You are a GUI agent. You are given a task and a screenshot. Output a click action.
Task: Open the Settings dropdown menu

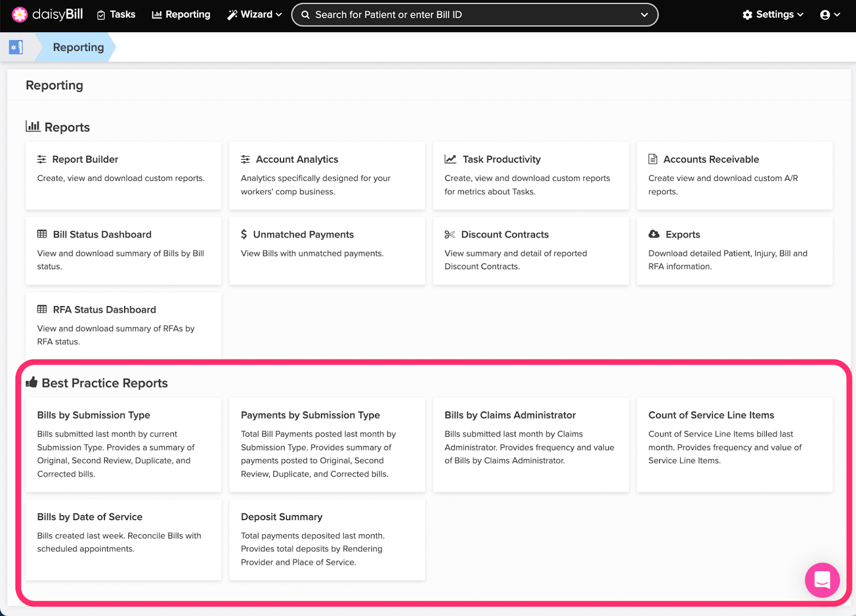(x=773, y=14)
